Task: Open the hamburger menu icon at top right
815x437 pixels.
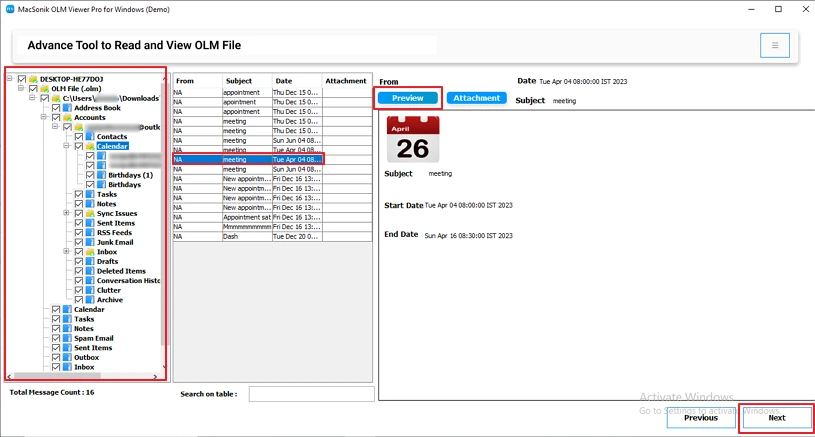Action: pyautogui.click(x=774, y=45)
